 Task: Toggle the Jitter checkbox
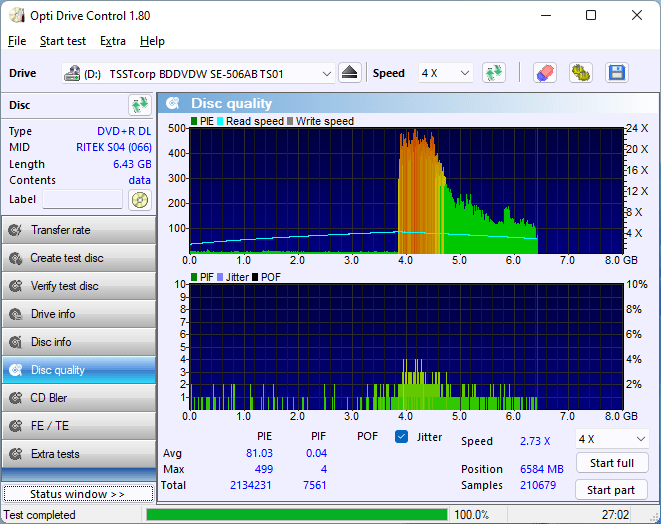(x=402, y=436)
